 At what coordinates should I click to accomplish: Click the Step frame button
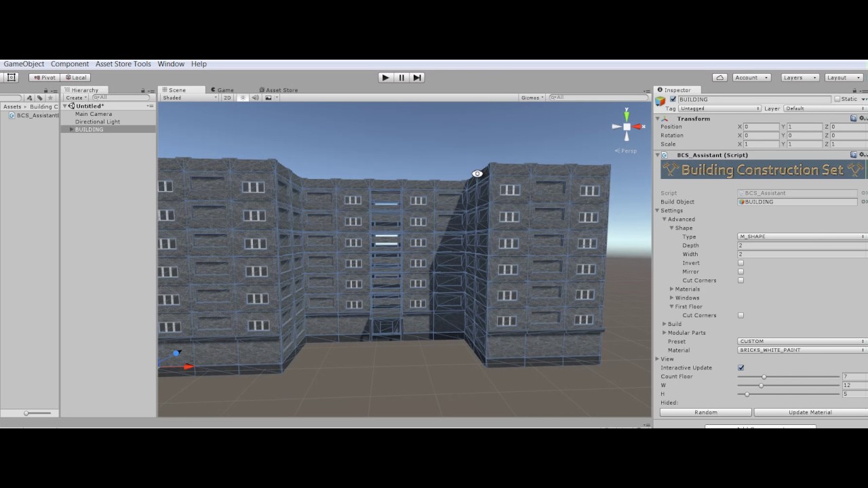coord(417,77)
